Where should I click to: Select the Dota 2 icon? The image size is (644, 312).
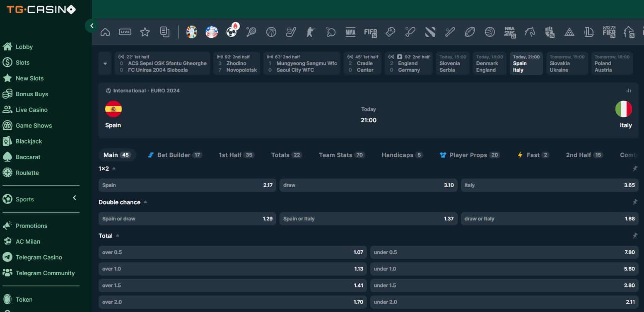[430, 32]
